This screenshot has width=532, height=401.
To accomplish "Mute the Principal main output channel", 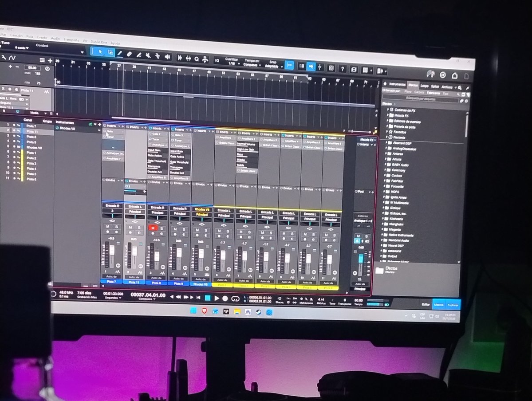I will [x=358, y=236].
